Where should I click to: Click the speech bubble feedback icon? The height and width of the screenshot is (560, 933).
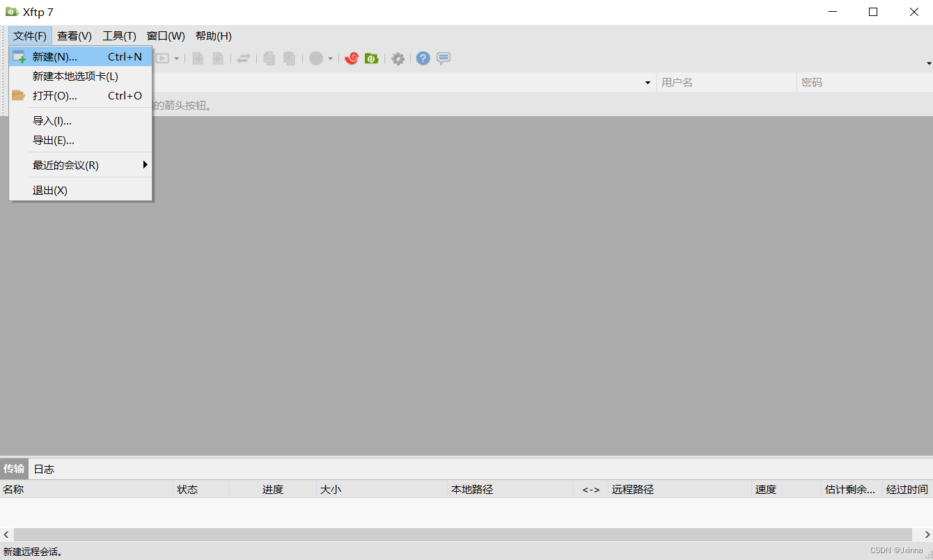444,58
